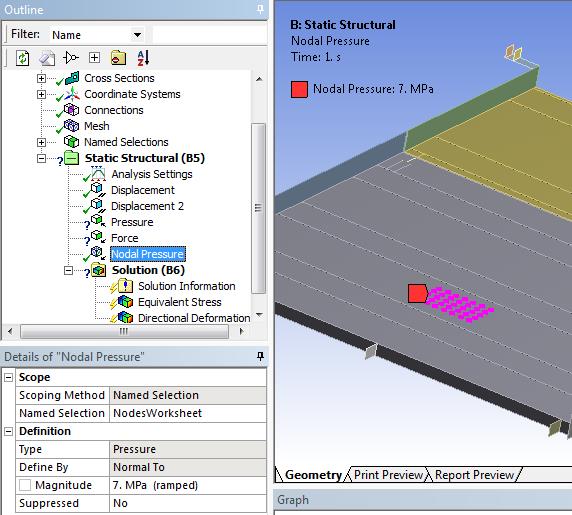Switch to the Report Preview tab
Image resolution: width=572 pixels, height=515 pixels.
(474, 475)
